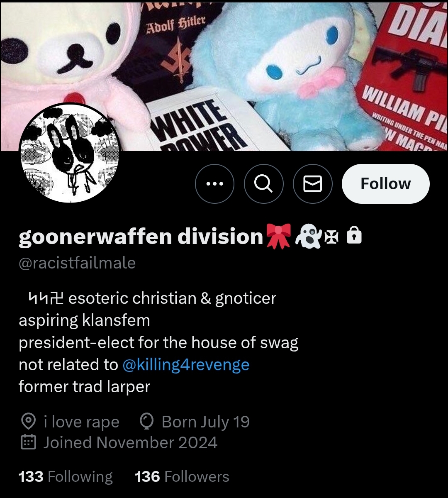The width and height of the screenshot is (448, 498).
Task: Select the grey @ username handle
Action: (x=77, y=263)
